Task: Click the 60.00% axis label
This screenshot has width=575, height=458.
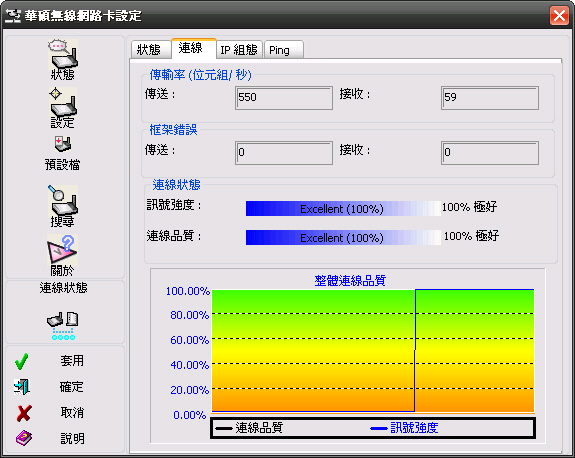Action: 190,340
